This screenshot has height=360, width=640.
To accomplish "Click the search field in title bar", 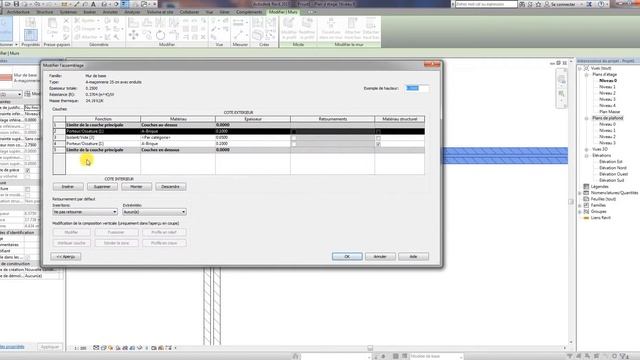I will pos(486,4).
